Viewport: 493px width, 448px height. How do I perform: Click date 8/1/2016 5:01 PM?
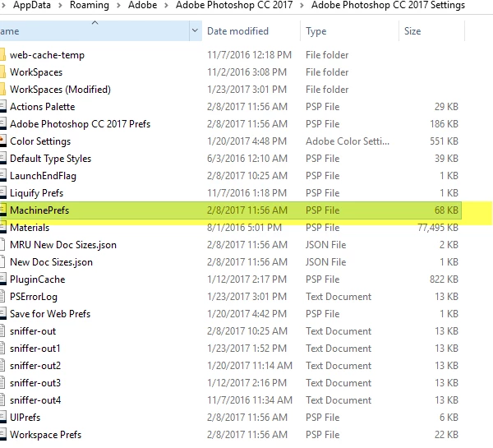pos(244,227)
